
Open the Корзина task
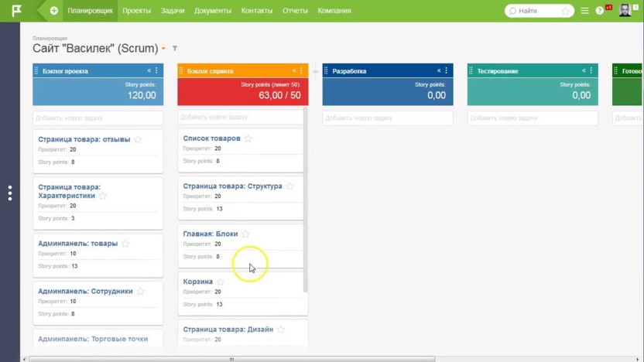[x=197, y=282]
